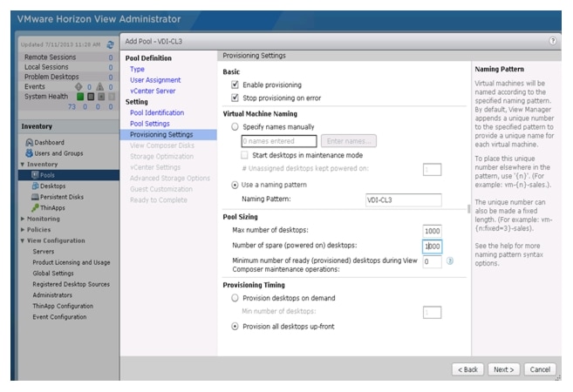This screenshot has height=392, width=573.
Task: Click the Pools icon in the tree
Action: click(x=35, y=175)
